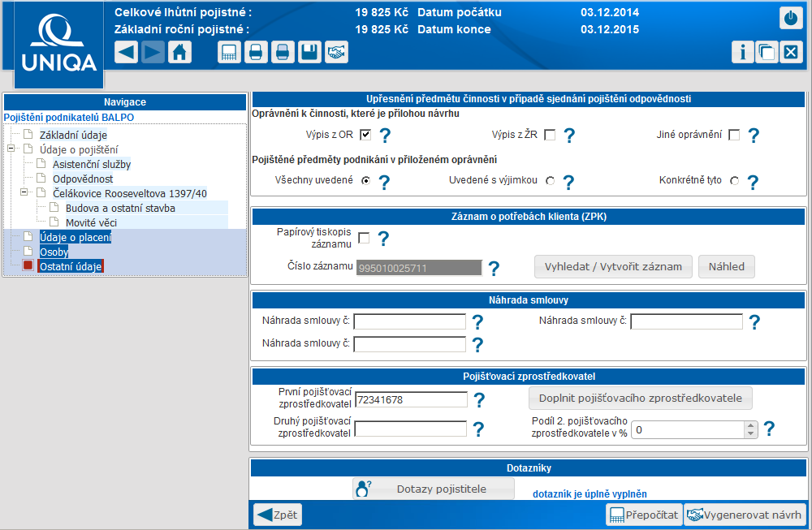
Task: Open Údaje o placení in navigation
Action: coord(76,238)
